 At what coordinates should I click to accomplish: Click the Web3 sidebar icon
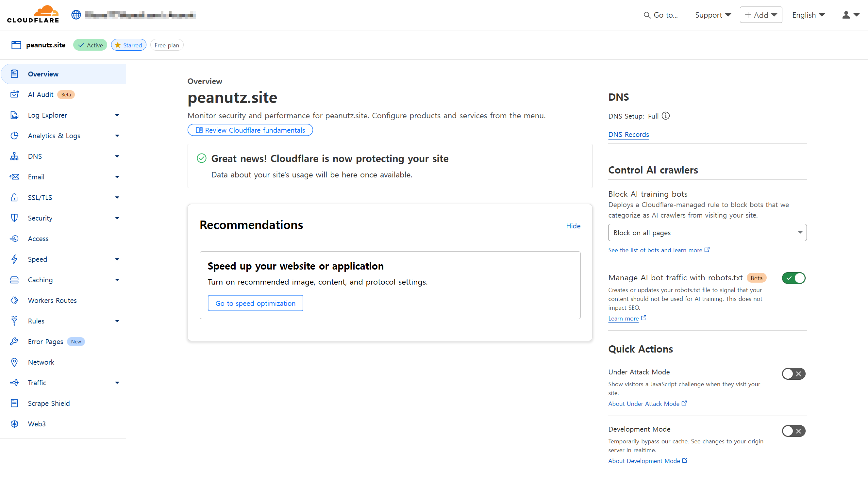pyautogui.click(x=14, y=424)
